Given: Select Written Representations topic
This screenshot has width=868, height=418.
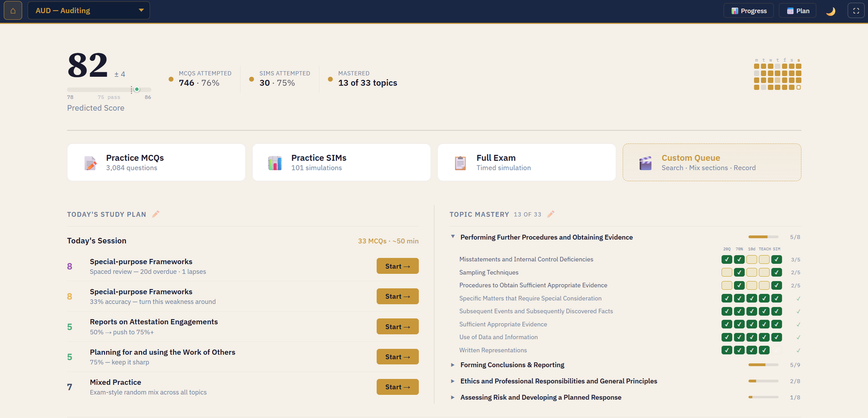Looking at the screenshot, I should [493, 350].
